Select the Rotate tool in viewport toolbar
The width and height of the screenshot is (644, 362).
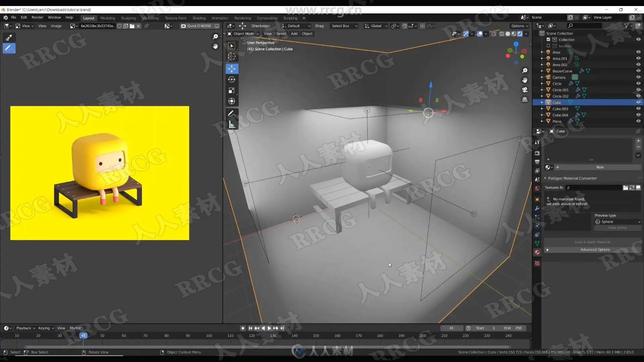point(232,80)
